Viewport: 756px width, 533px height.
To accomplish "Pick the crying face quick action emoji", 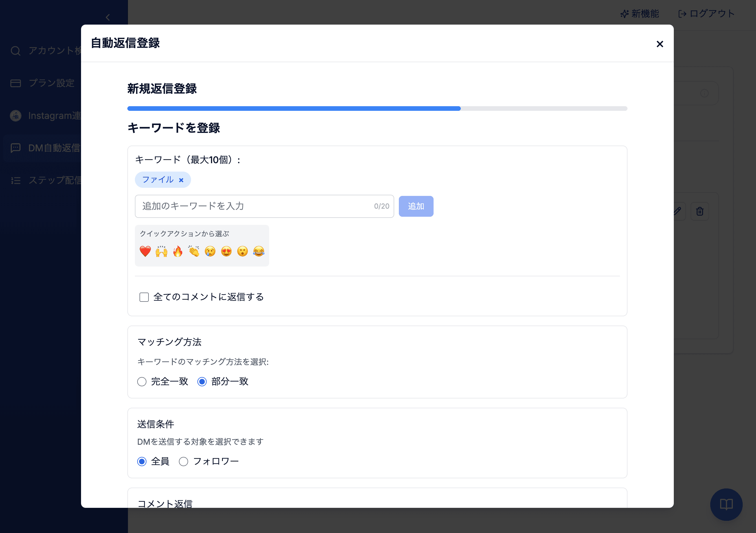I will tap(210, 251).
